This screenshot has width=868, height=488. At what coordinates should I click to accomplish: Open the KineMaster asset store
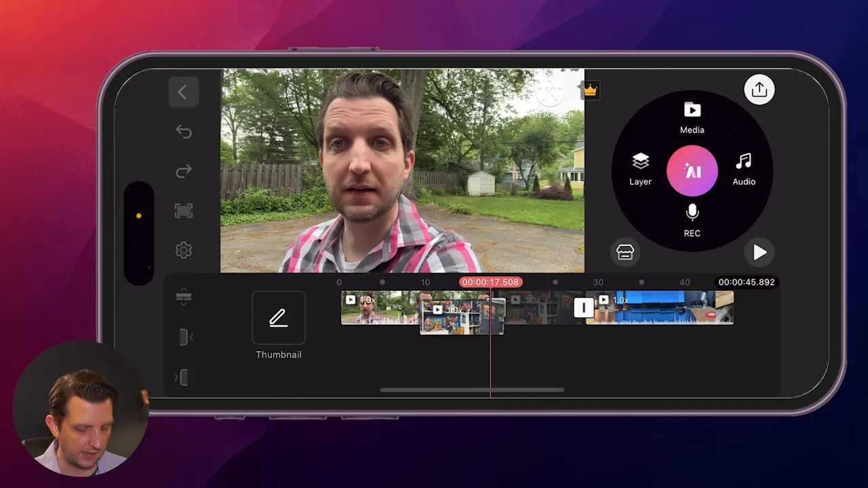tap(625, 251)
